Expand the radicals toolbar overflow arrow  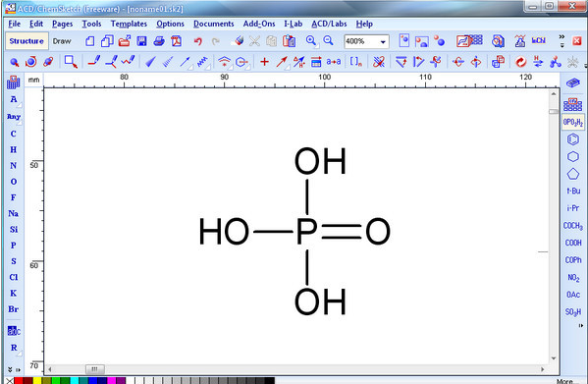tap(580, 326)
